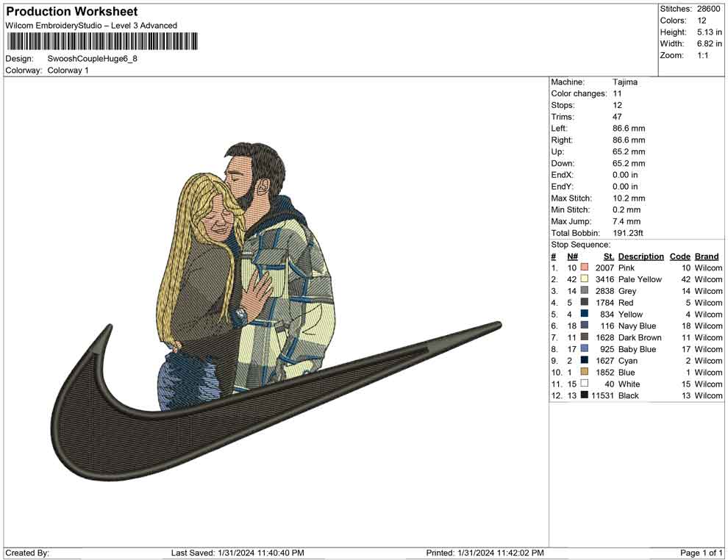Click the Production Worksheet title

[71, 12]
